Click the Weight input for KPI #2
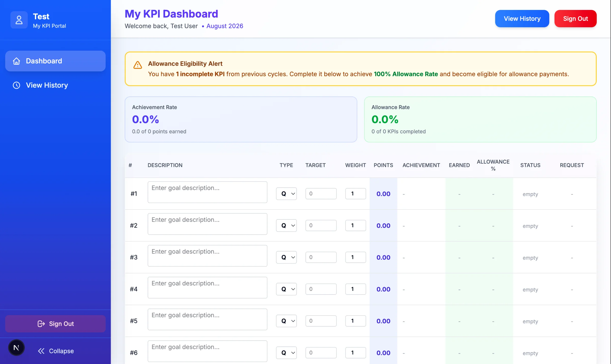Screen dimensions: 611x364 coord(356,226)
